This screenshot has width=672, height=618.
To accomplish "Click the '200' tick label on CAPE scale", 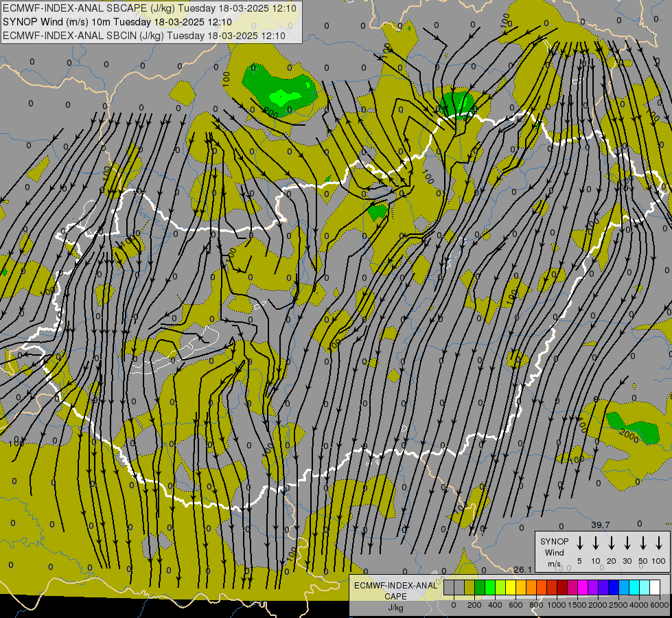I will click(474, 605).
